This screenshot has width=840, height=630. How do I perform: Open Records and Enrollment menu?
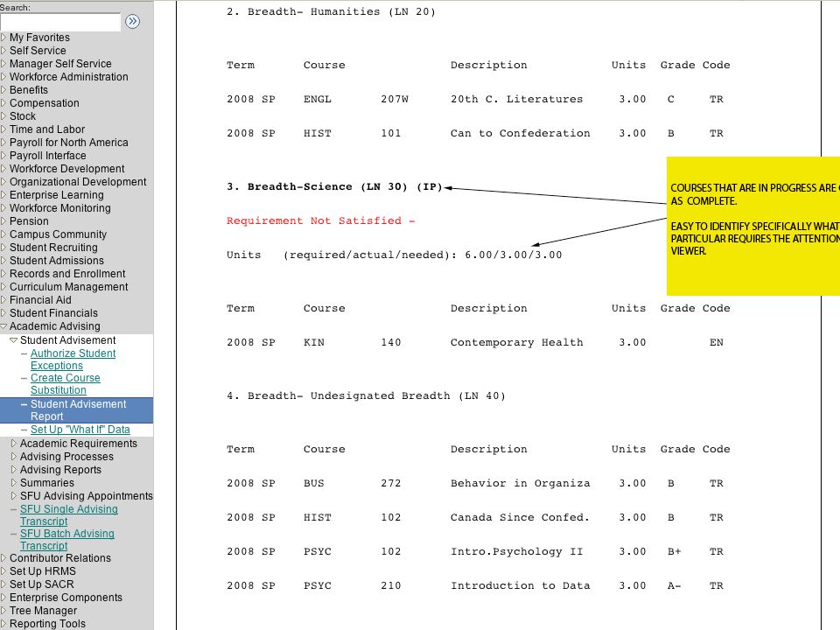point(67,274)
